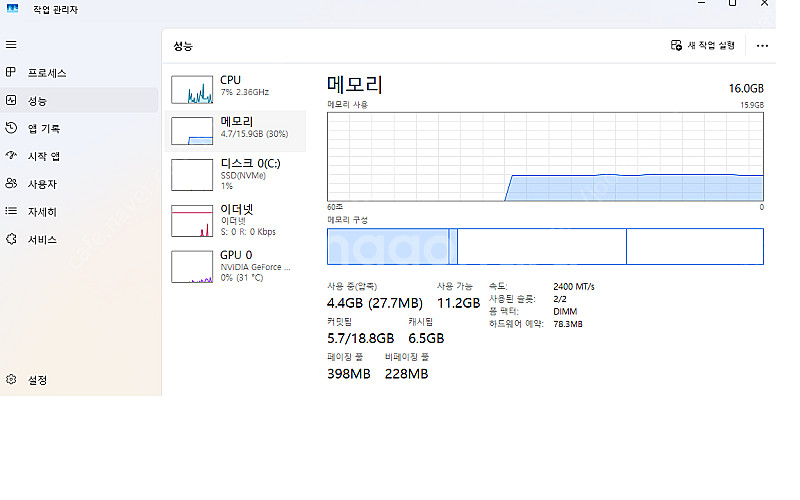
Task: Open 설정 at sidebar bottom
Action: (x=37, y=380)
